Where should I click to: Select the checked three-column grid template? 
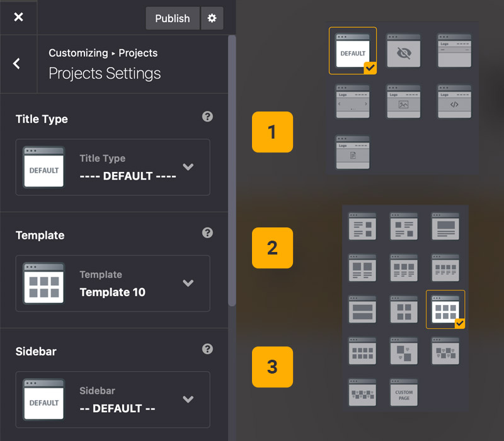(x=445, y=309)
